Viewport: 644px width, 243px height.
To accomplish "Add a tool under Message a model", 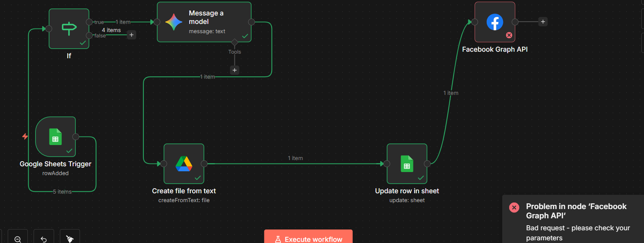I will (234, 70).
